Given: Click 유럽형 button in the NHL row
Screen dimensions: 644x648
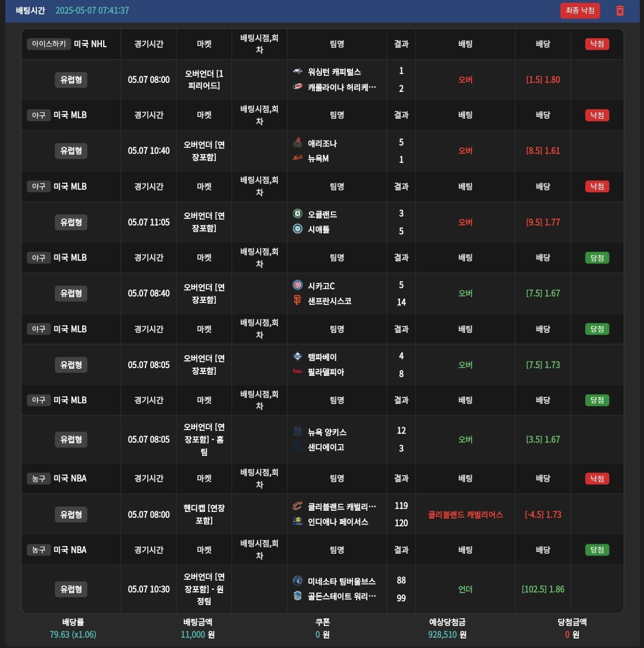Looking at the screenshot, I should 71,80.
